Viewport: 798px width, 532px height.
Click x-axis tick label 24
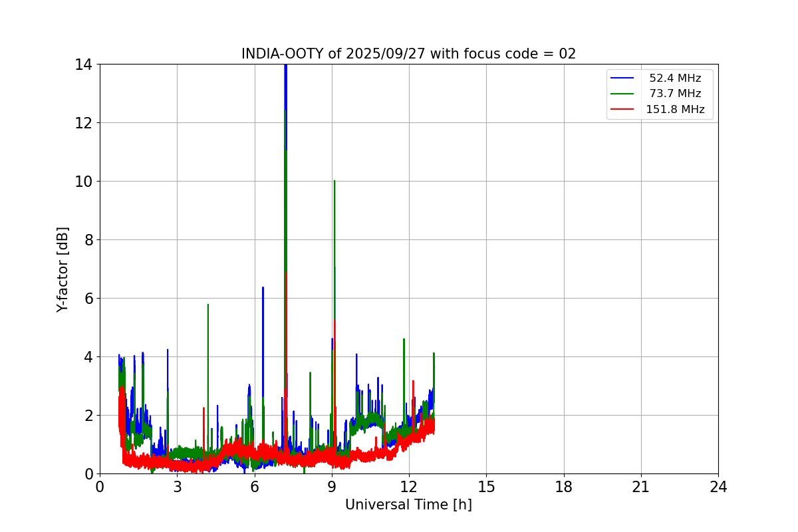pos(718,487)
